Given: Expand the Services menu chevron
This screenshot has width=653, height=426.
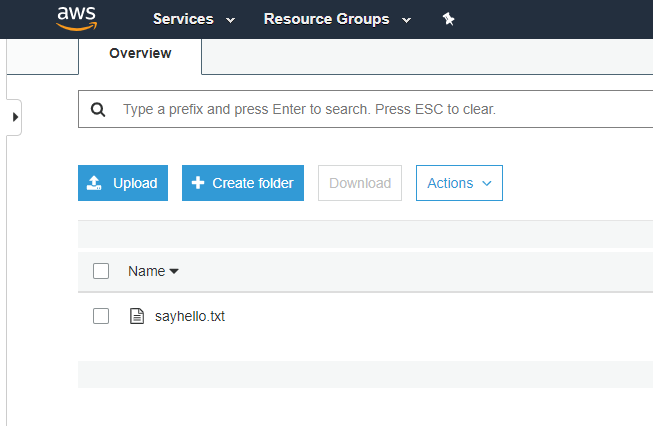Looking at the screenshot, I should [x=231, y=20].
